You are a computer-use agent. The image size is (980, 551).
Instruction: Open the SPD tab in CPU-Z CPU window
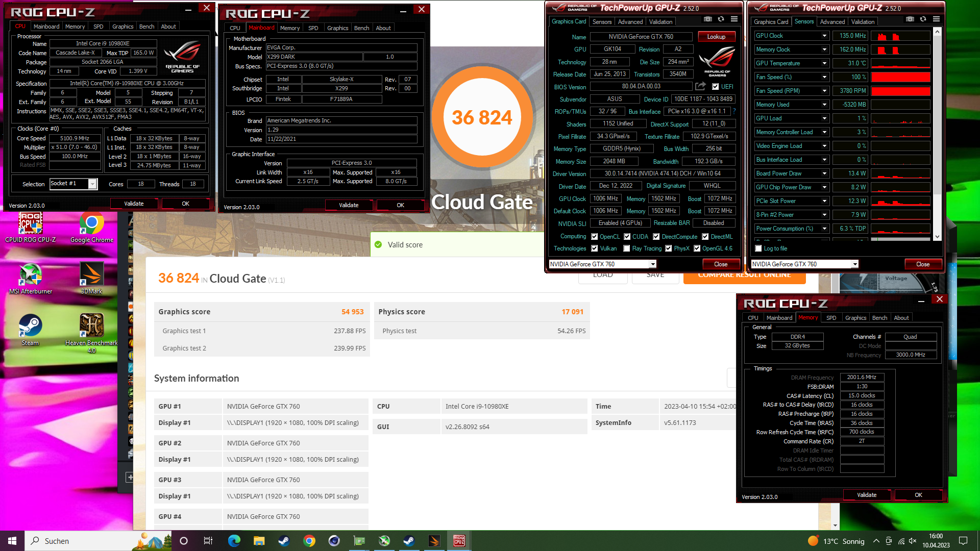point(99,27)
